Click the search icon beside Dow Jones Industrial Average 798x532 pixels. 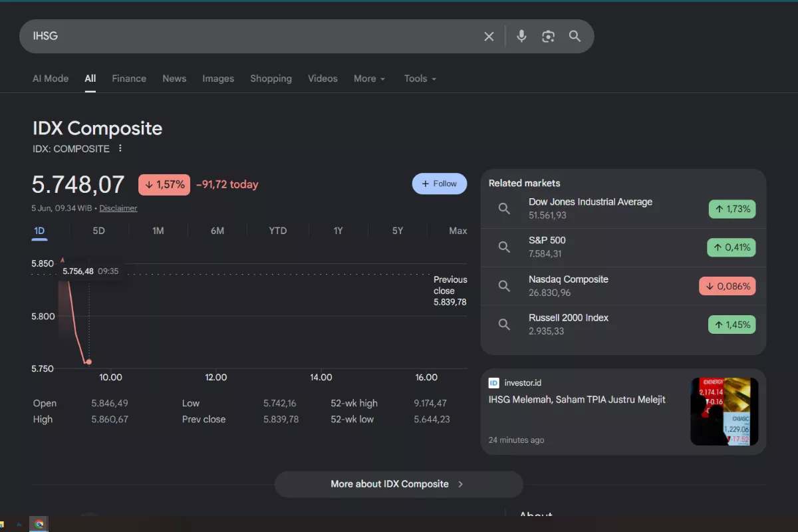point(504,209)
